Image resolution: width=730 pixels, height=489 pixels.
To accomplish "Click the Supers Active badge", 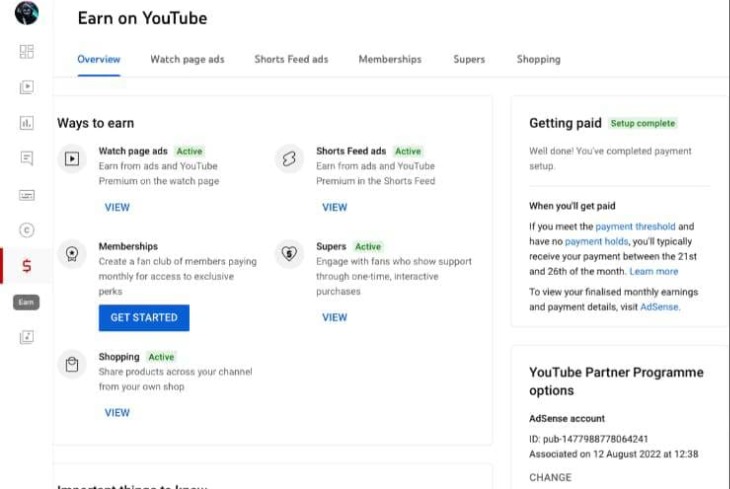I will click(368, 246).
